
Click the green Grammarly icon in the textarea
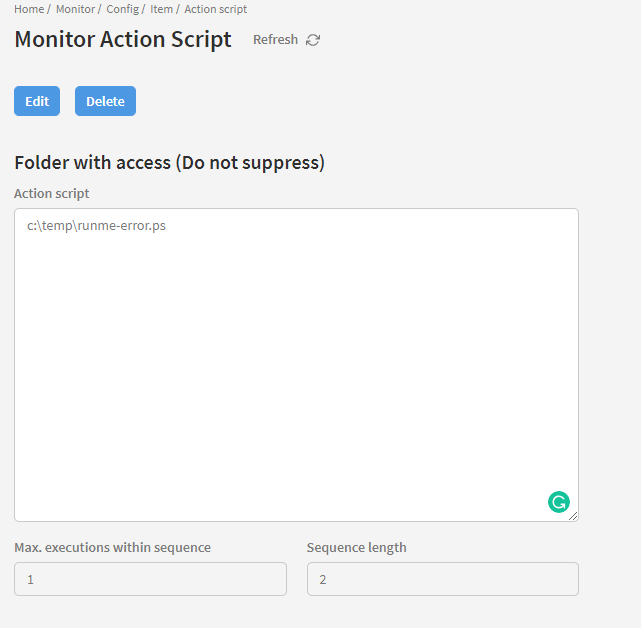tap(558, 502)
